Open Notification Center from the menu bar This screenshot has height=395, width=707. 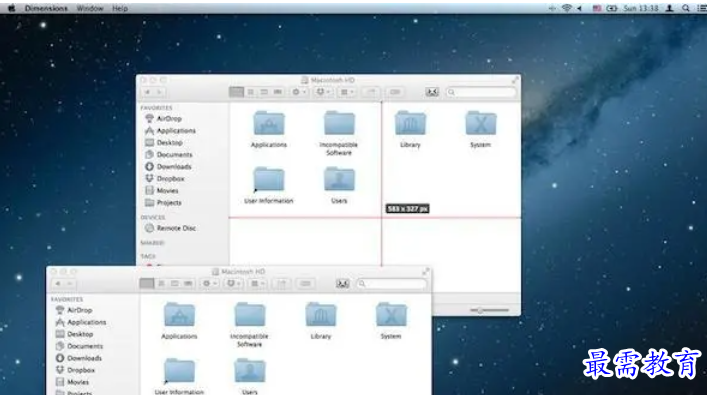coord(702,8)
